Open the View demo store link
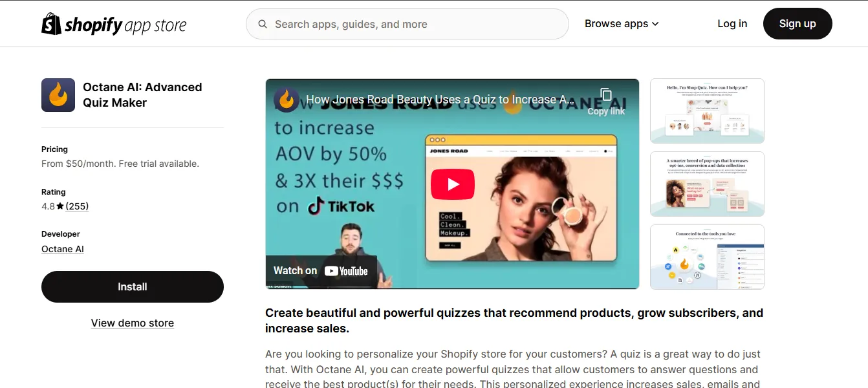The height and width of the screenshot is (388, 868). (133, 323)
